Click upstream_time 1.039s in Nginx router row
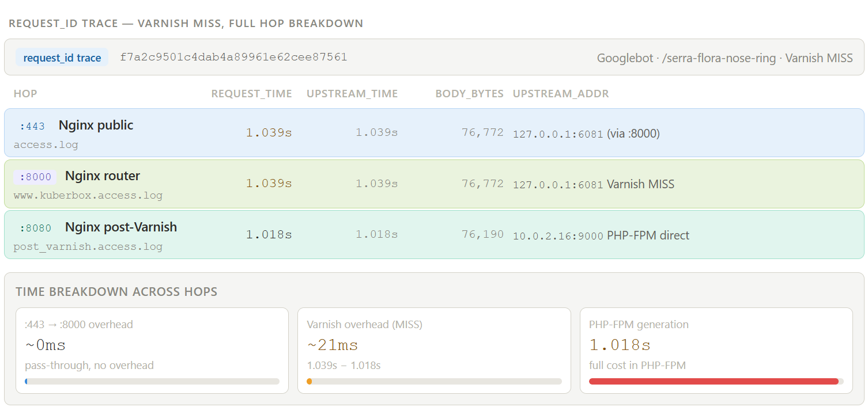Screen dimensions: 868x407 tap(376, 184)
